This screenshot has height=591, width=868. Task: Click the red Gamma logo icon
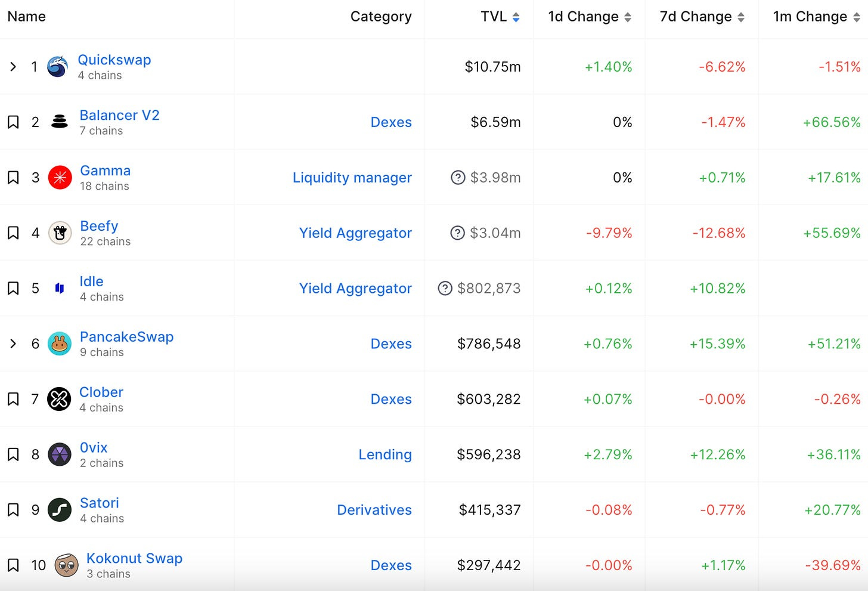pos(60,178)
